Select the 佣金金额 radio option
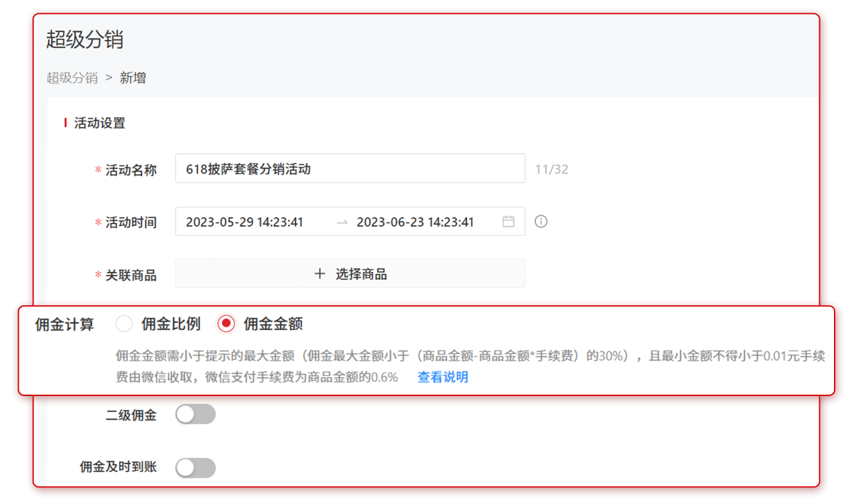Screen dimensions: 854x504 227,324
